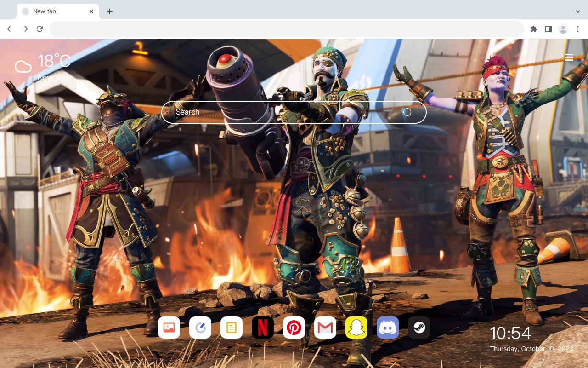
Task: Go forward to the next page
Action: click(x=25, y=29)
